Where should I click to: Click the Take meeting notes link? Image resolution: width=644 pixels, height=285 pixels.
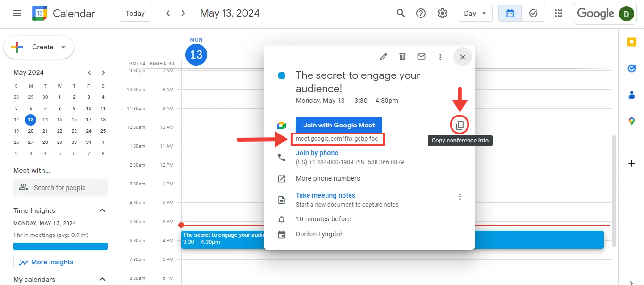pos(325,195)
